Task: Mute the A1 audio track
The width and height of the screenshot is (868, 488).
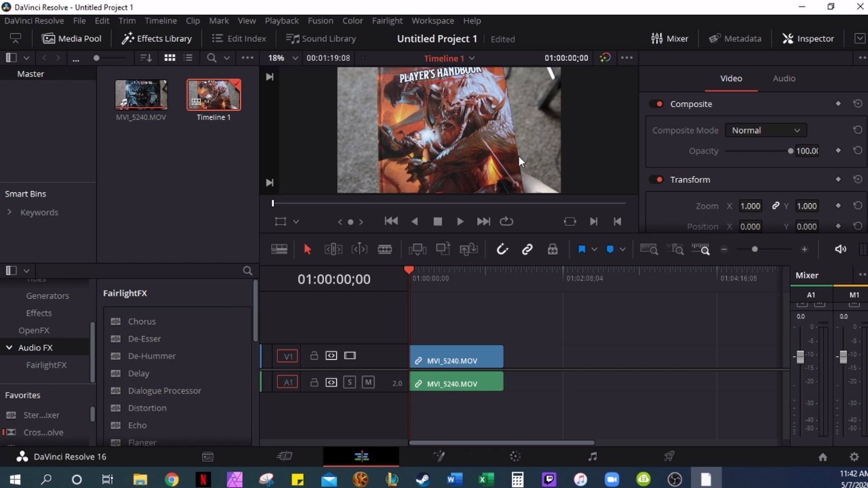Action: (368, 382)
